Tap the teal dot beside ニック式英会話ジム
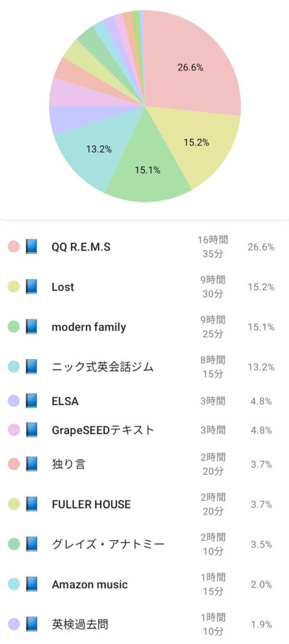The image size is (289, 644). click(x=14, y=367)
